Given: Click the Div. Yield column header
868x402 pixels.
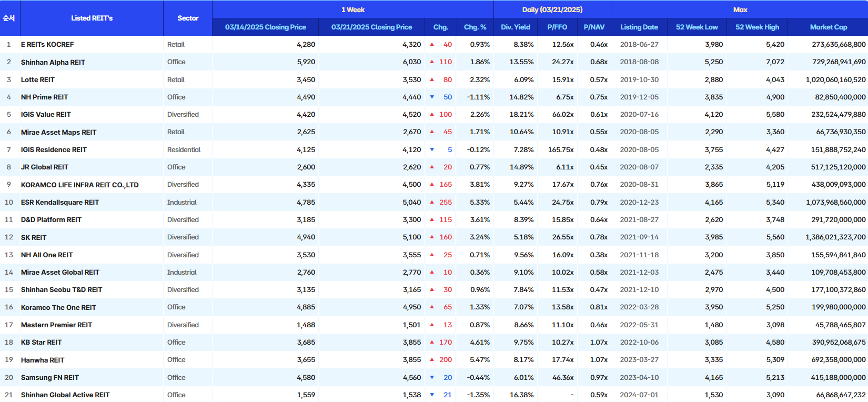Looking at the screenshot, I should click(516, 27).
